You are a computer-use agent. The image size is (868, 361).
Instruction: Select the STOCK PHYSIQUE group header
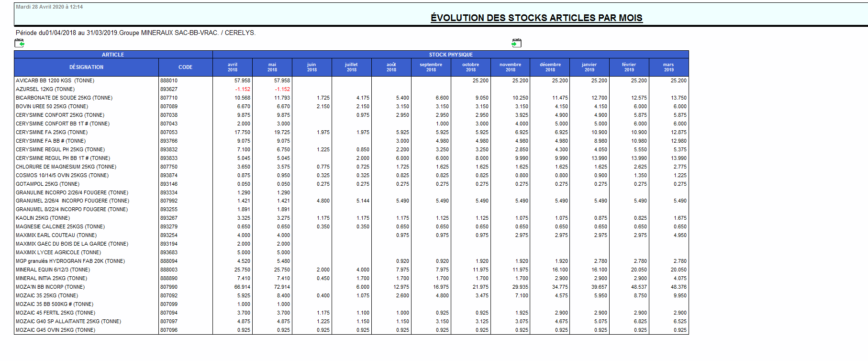450,55
